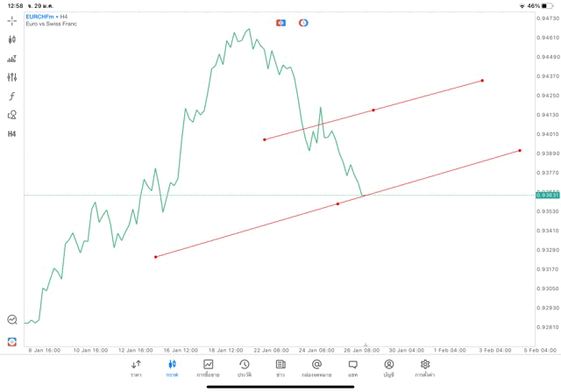The width and height of the screenshot is (561, 392).
Task: Open the chart search icon at bottom left
Action: pyautogui.click(x=12, y=320)
